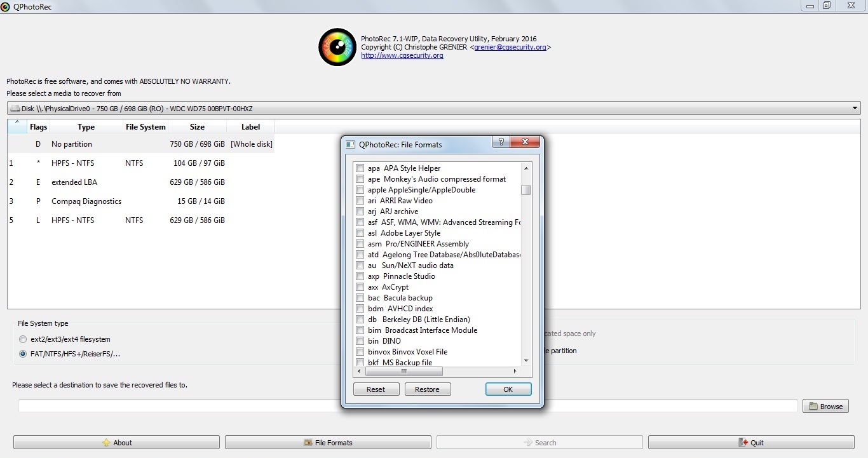Click the exit door icon on Quit button
The image size is (868, 458).
coord(743,443)
